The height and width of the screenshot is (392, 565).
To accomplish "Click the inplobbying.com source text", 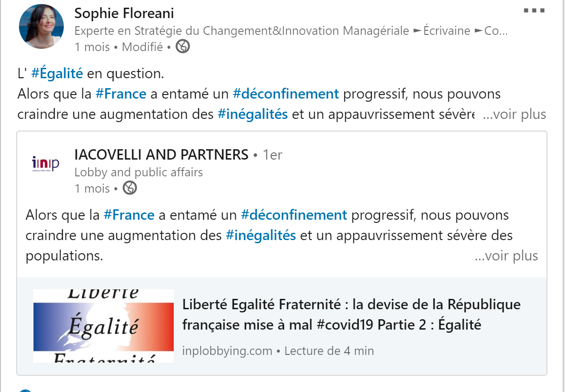I will (x=227, y=350).
